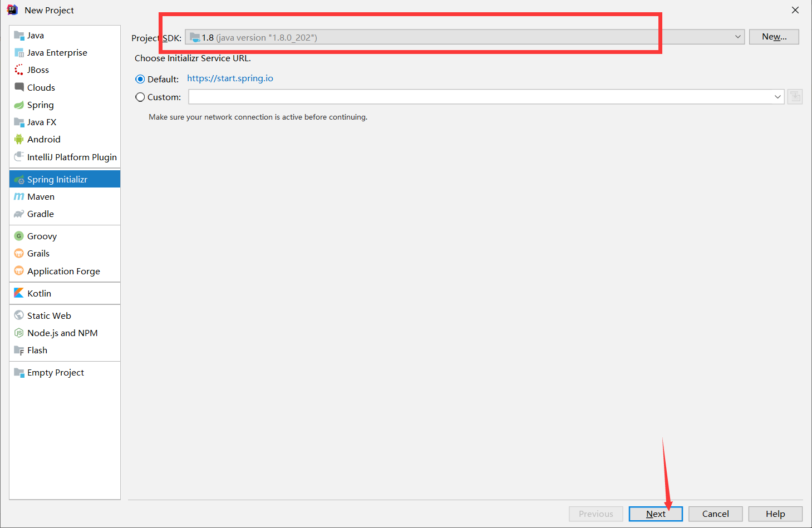This screenshot has width=812, height=528.
Task: Pick Empty Project type
Action: pos(65,373)
